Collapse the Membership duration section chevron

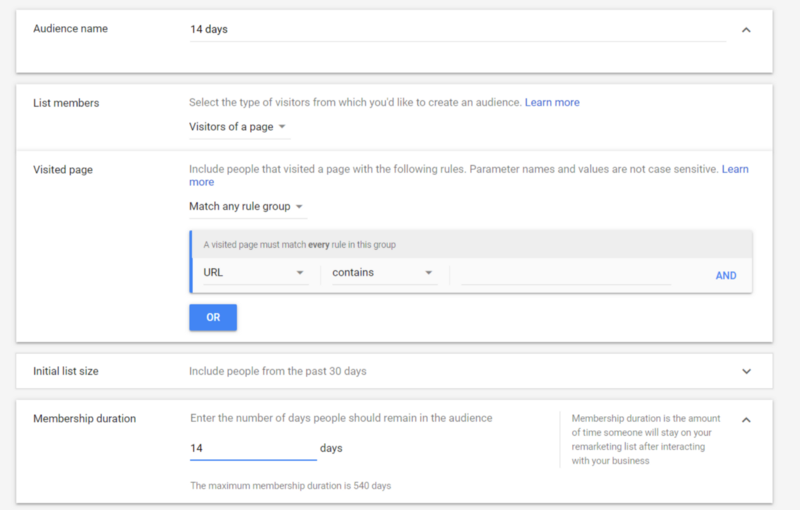(x=746, y=420)
